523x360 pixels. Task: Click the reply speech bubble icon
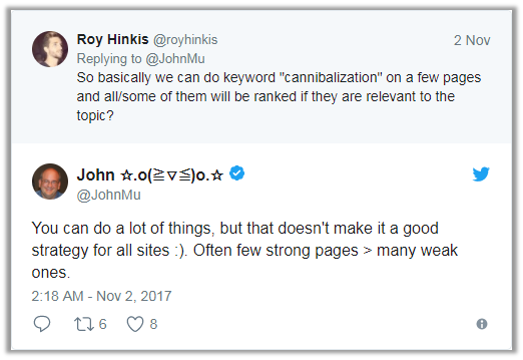click(42, 324)
